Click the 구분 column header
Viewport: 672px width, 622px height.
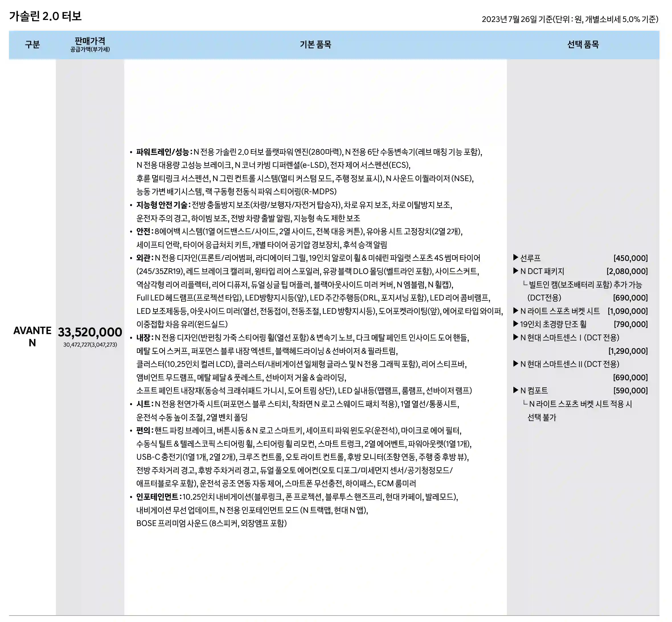point(32,44)
